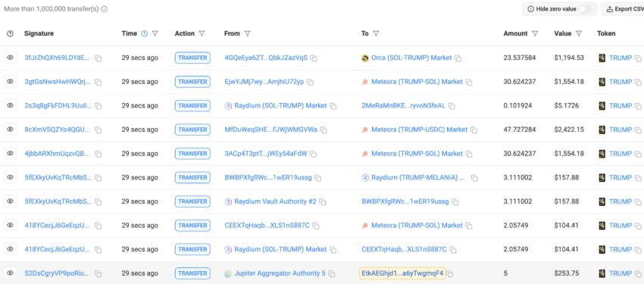This screenshot has width=644, height=284.
Task: Open TRUMP token link in $253.75 row
Action: pyautogui.click(x=621, y=273)
